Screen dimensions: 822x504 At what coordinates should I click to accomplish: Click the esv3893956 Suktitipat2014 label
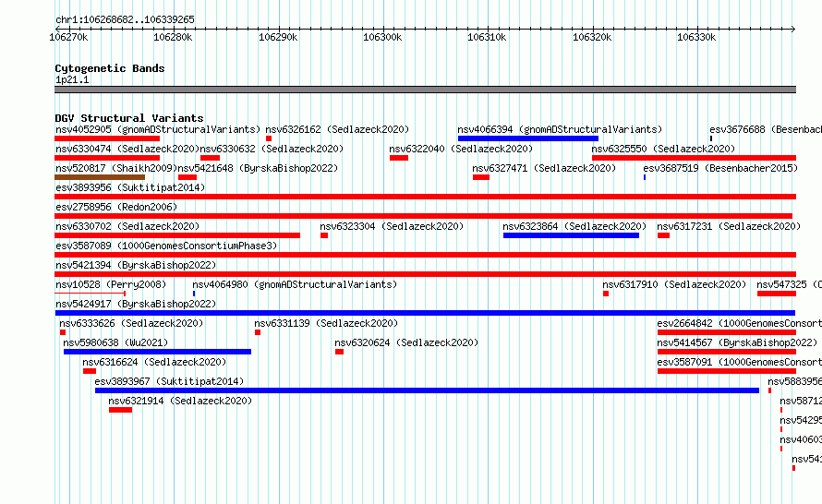tap(130, 187)
